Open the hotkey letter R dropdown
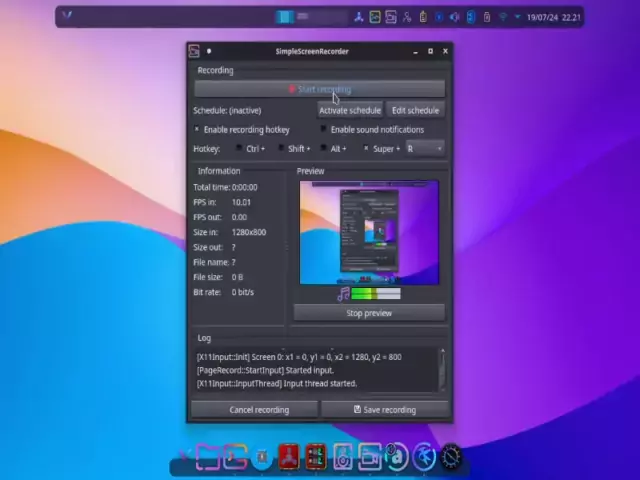Viewport: 640px width, 480px height. tap(424, 149)
